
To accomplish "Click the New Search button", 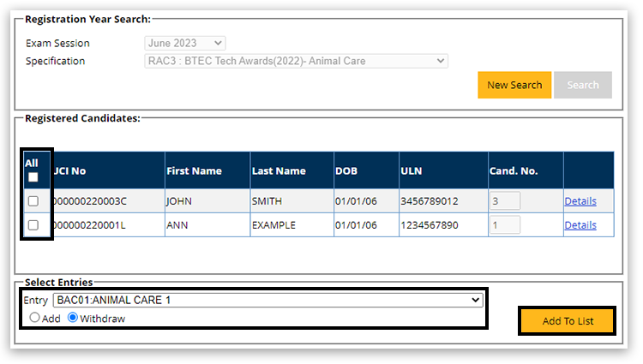I will click(x=514, y=85).
